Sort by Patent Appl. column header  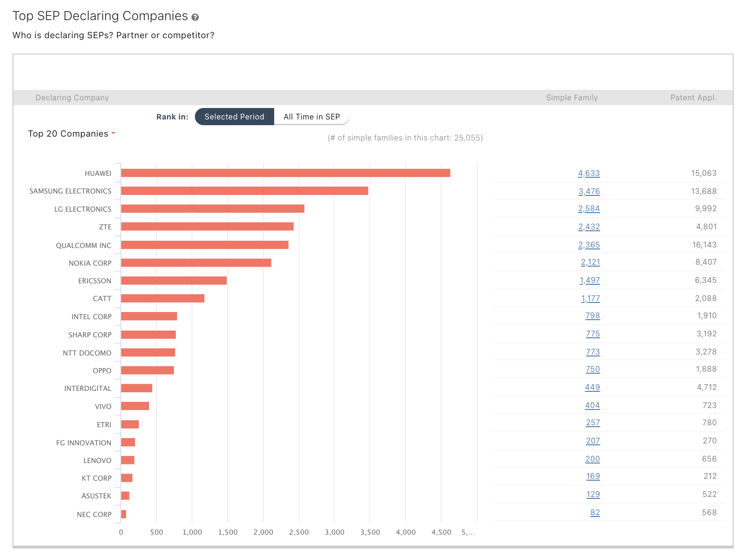[x=693, y=97]
